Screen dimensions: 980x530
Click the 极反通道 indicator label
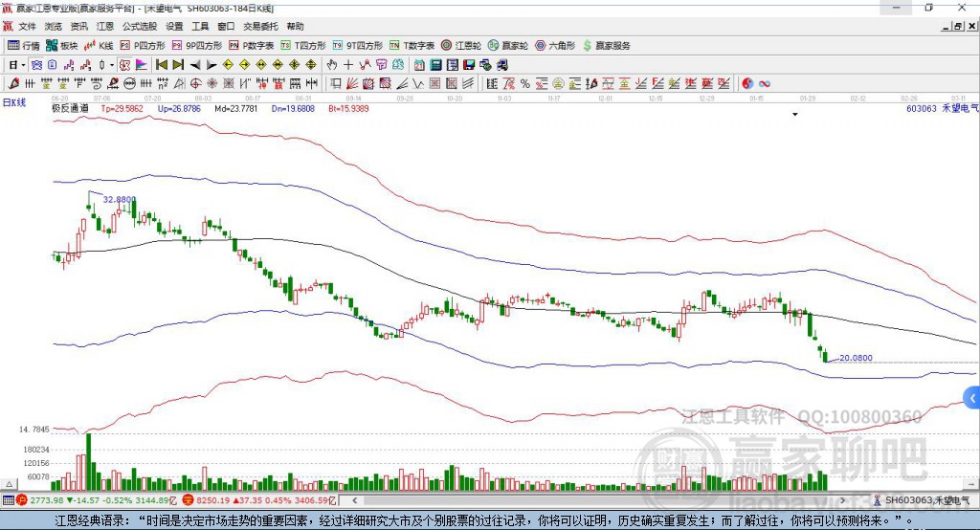tap(70, 108)
